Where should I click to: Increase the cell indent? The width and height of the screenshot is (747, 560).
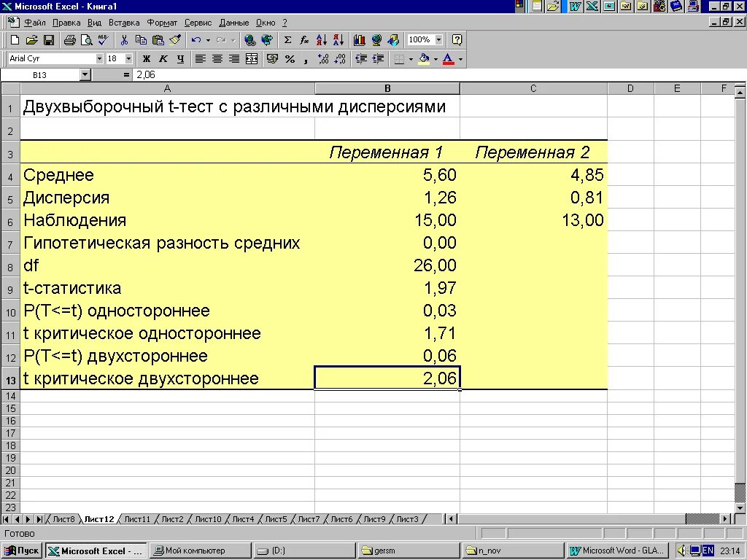coord(378,59)
